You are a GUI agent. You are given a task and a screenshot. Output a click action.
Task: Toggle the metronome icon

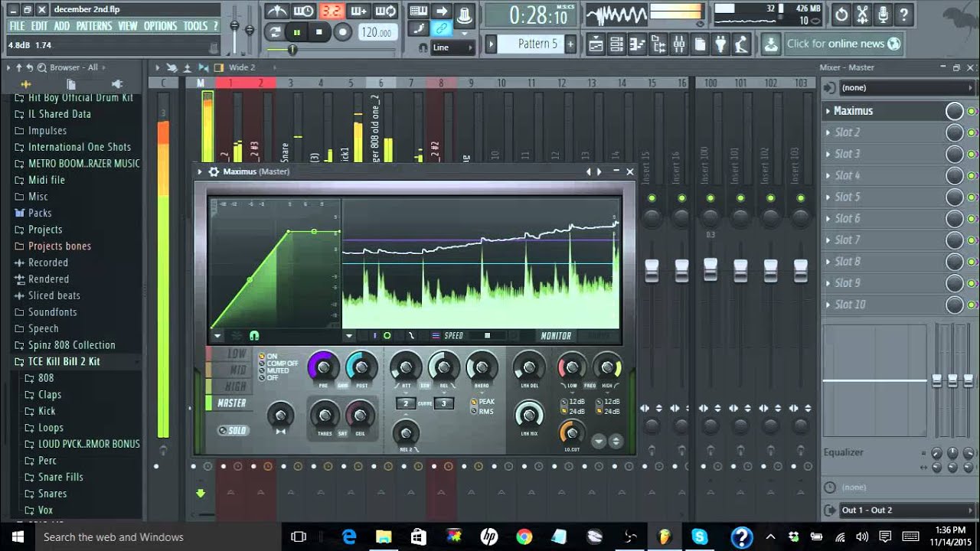276,11
